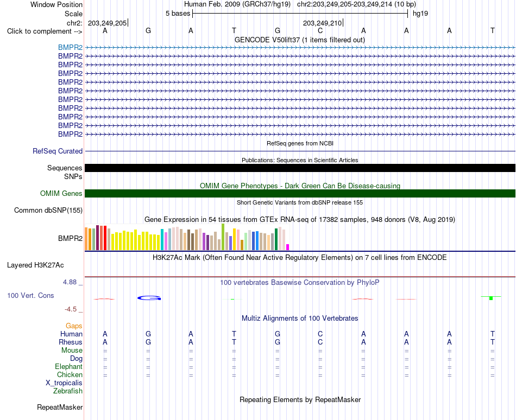Click the hg19 label beside scale bar

click(x=420, y=14)
